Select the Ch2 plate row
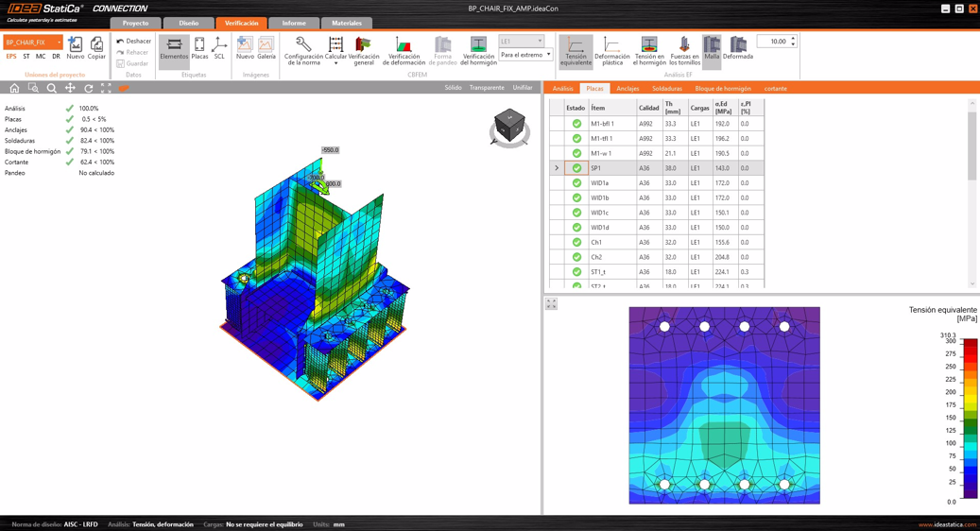 (x=656, y=257)
